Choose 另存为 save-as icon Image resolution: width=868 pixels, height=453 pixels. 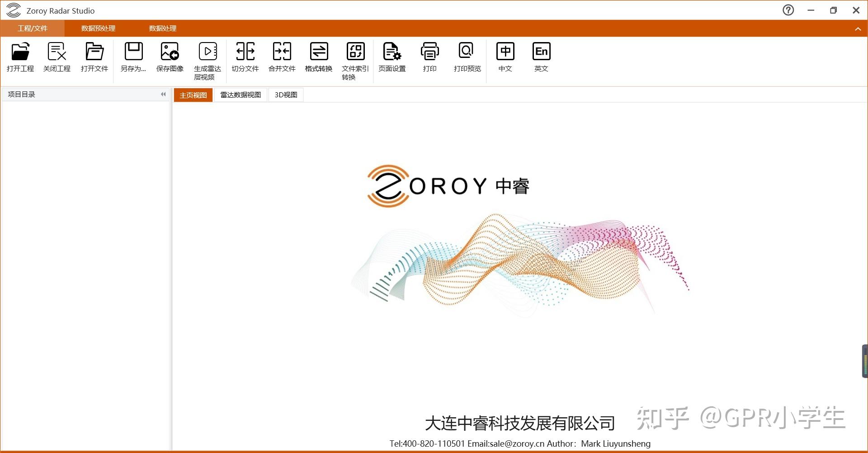click(x=133, y=57)
